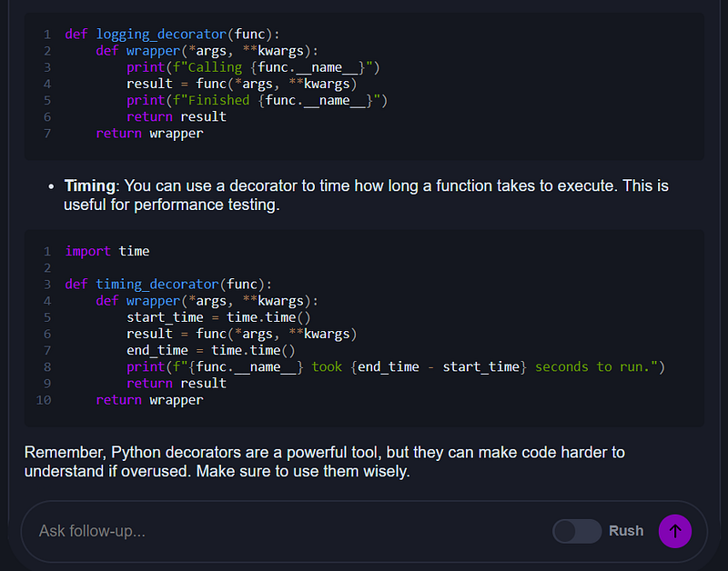Click the bold "Timing" bullet heading

pos(89,186)
